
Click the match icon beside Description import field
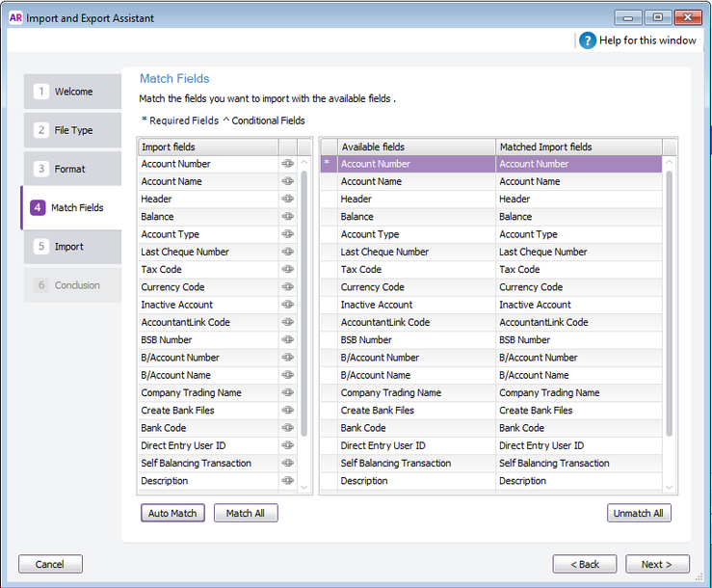(287, 481)
